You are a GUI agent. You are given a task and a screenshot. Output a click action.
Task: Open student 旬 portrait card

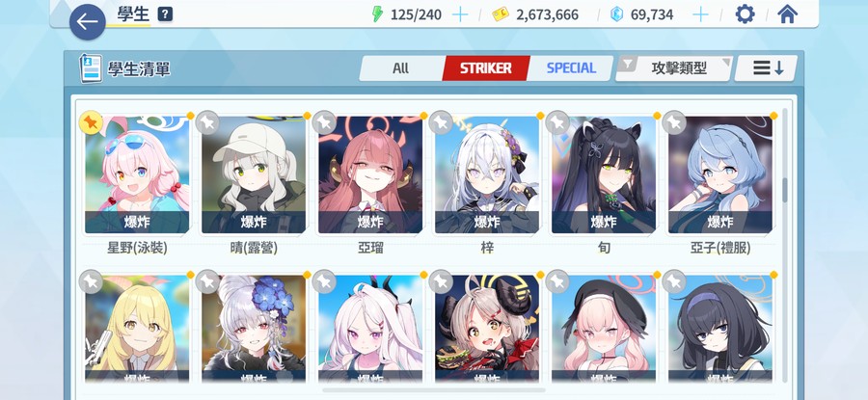(604, 174)
